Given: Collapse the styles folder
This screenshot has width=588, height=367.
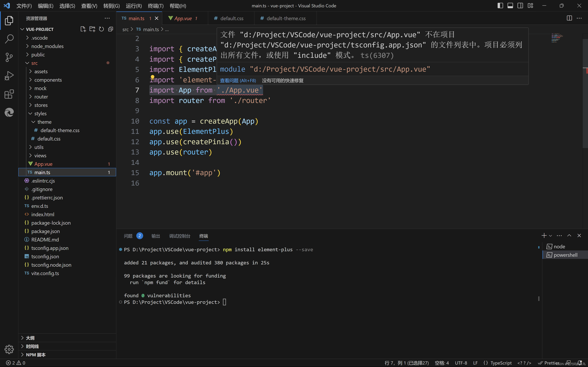Looking at the screenshot, I should coord(40,113).
